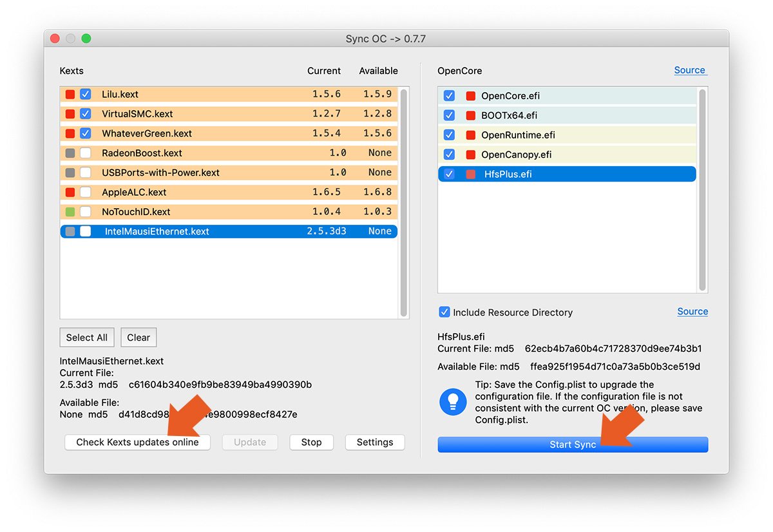Viewport: 773px width, 532px height.
Task: Click the gray status square beside RadeonBoost.kext
Action: click(70, 153)
